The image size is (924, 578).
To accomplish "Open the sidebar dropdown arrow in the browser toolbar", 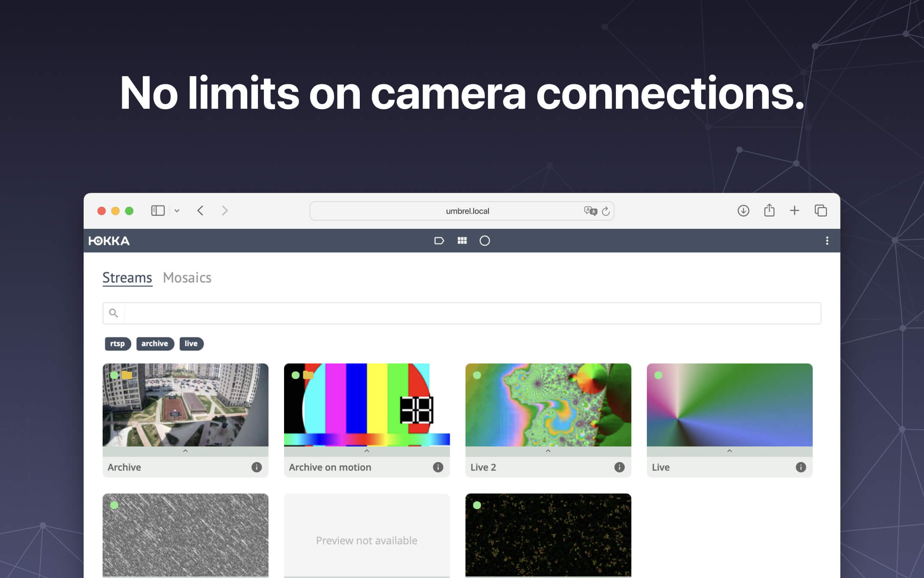I will point(177,210).
